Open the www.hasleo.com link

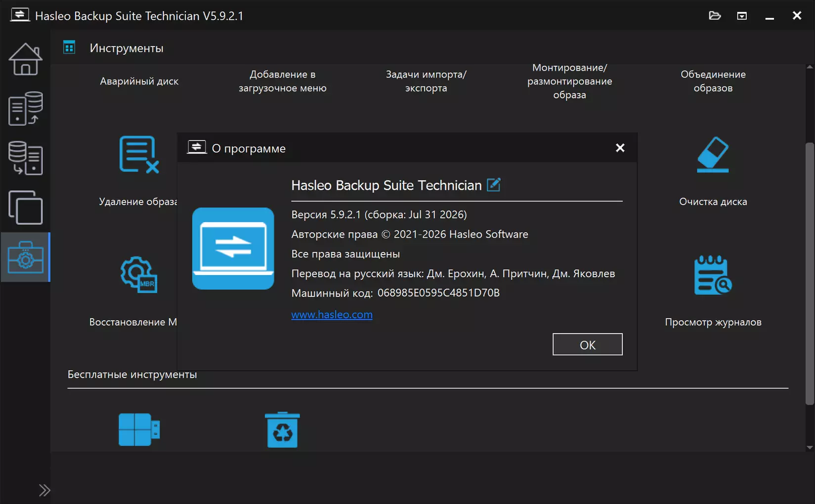(332, 315)
